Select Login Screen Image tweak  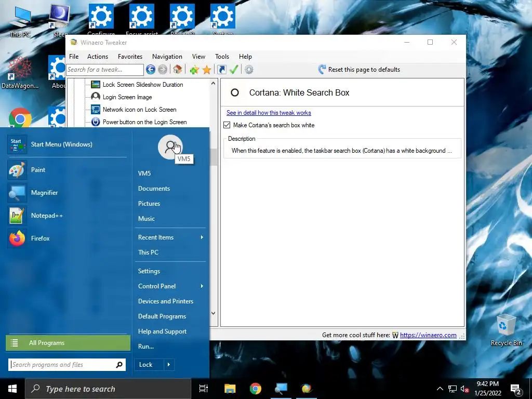pos(127,97)
